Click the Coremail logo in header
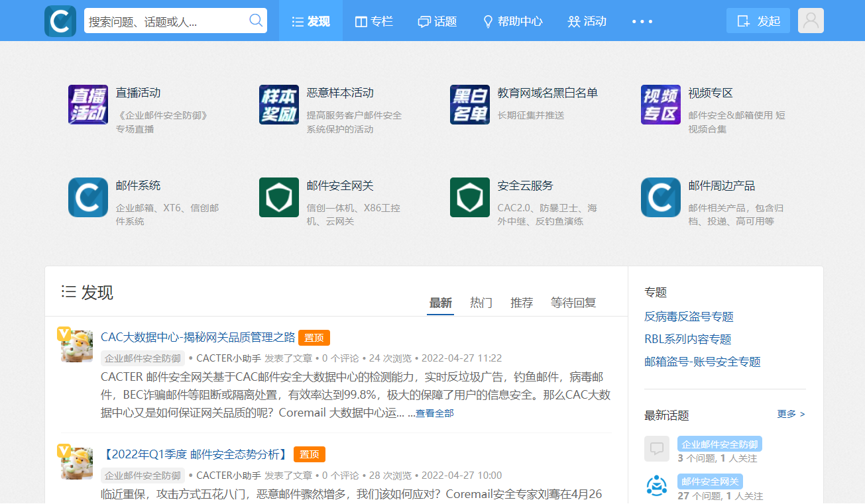Screen dimensions: 865x504 (60, 21)
